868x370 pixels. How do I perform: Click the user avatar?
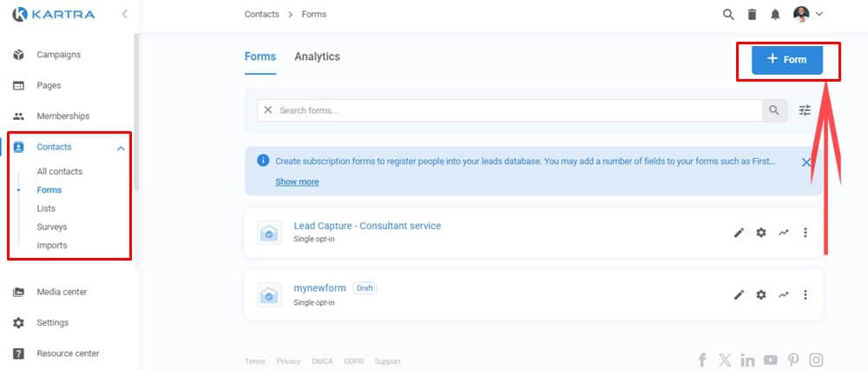[801, 15]
